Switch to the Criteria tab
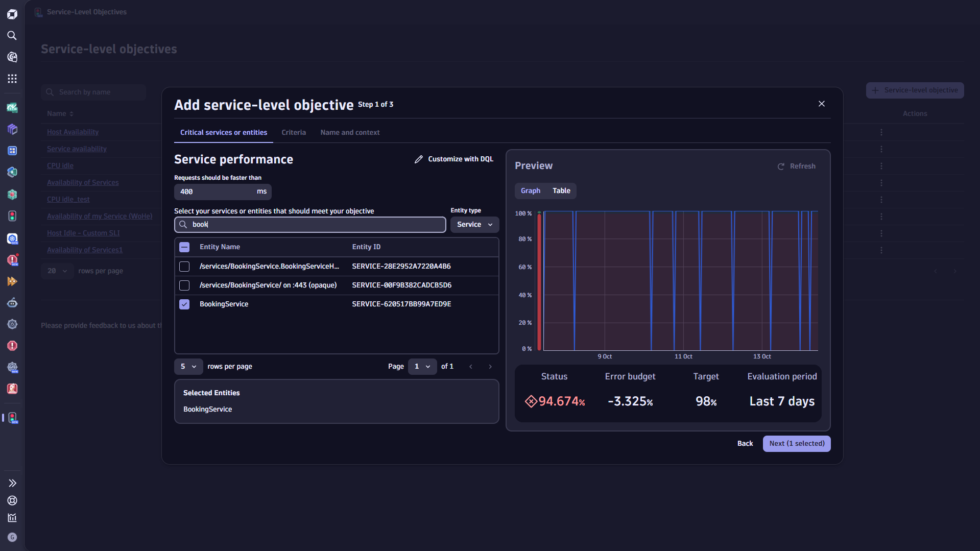The image size is (980, 551). pyautogui.click(x=293, y=132)
